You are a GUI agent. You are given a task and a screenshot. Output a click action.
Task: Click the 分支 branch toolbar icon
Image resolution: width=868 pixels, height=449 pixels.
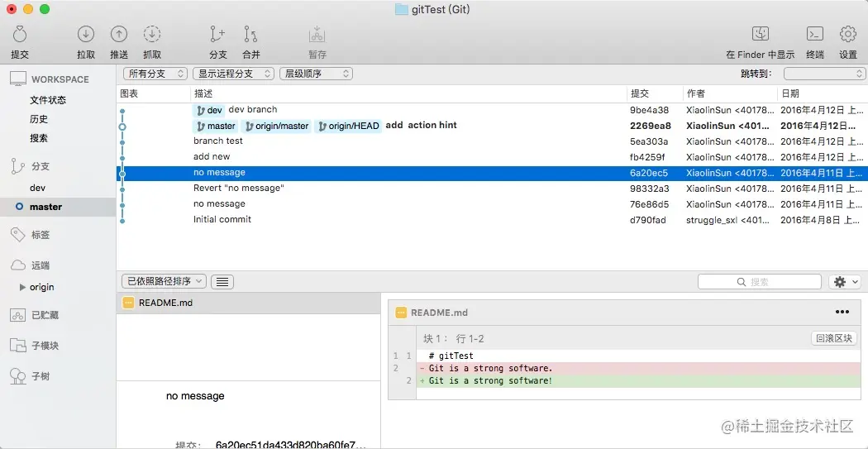point(217,35)
